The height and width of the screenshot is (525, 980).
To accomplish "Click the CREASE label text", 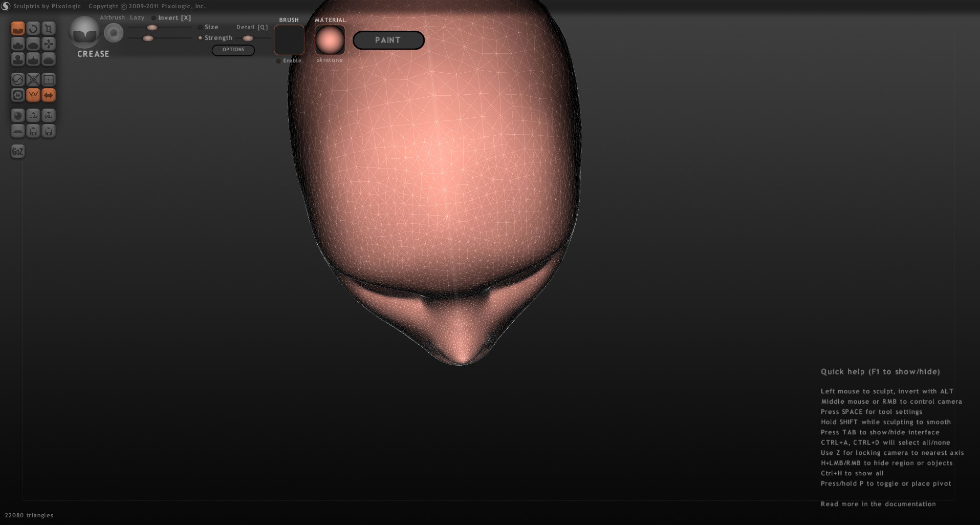I will point(93,54).
